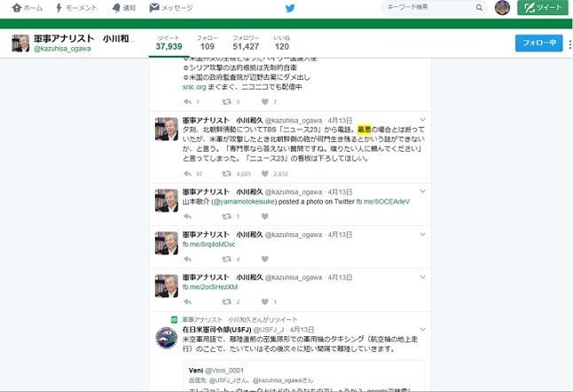Like the 山本敬介 photo tweet
Image resolution: width=573 pixels, height=392 pixels.
[x=265, y=216]
